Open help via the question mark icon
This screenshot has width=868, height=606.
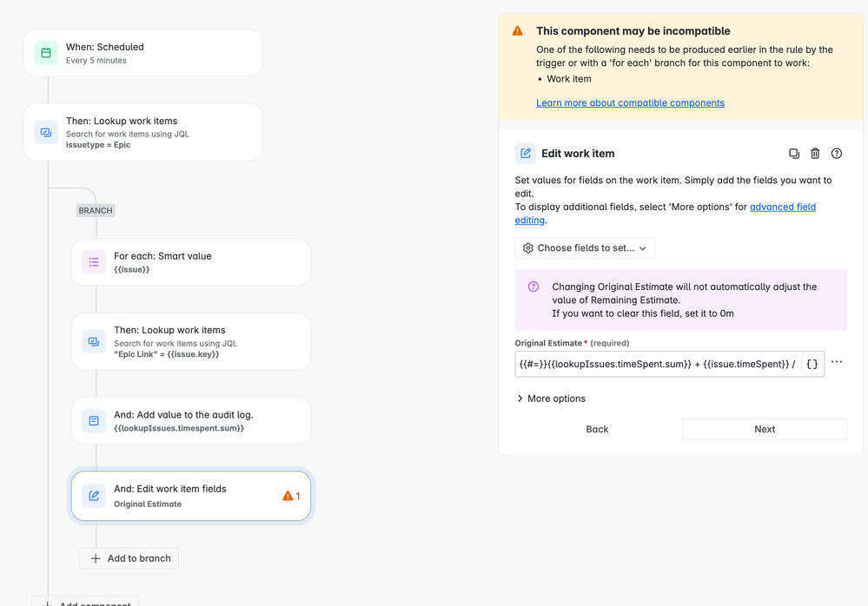click(836, 153)
